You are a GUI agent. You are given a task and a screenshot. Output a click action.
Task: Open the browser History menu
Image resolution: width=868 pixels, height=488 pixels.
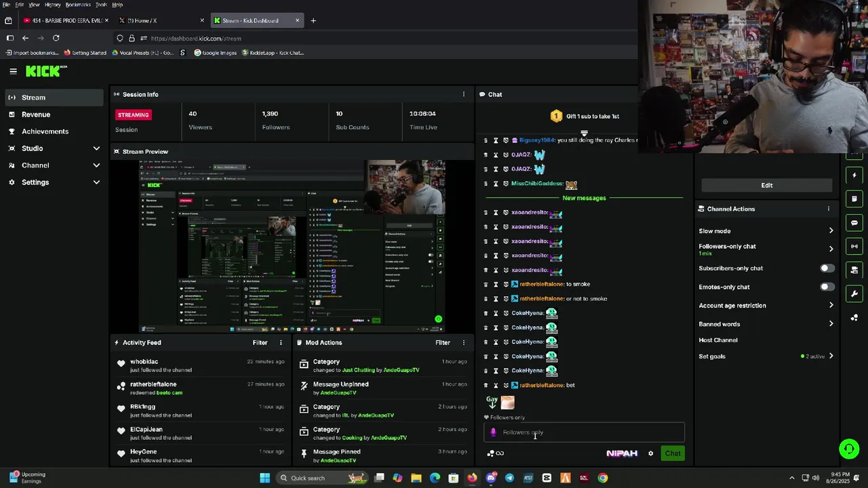53,5
